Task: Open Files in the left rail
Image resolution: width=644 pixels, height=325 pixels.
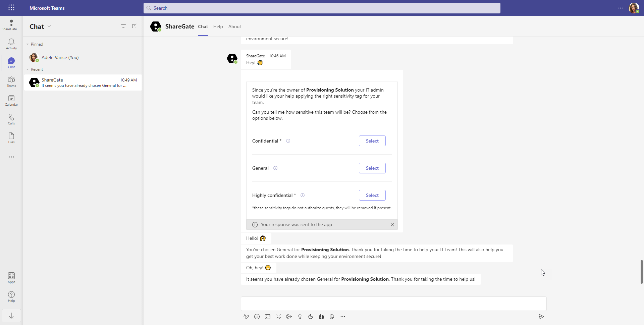Action: coord(11,138)
